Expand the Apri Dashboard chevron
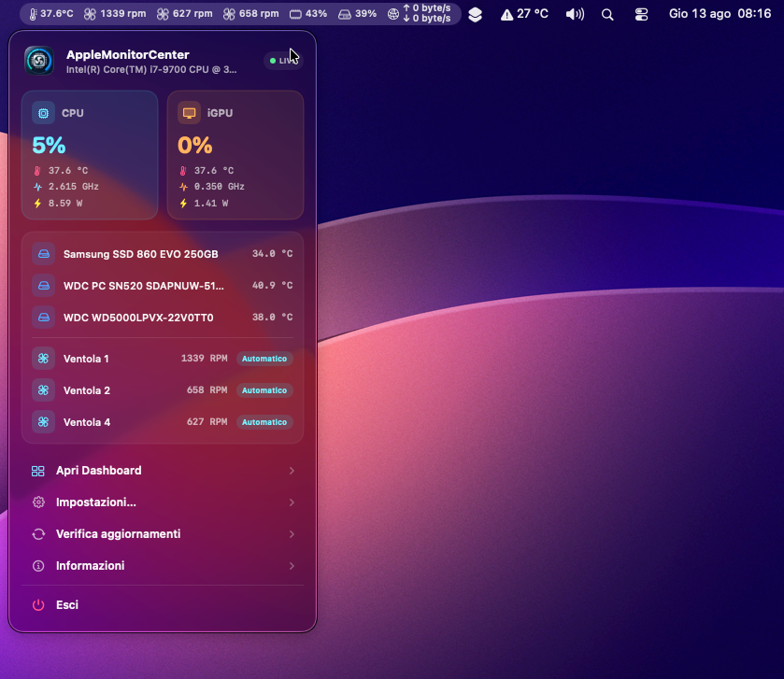784x679 pixels. tap(292, 471)
